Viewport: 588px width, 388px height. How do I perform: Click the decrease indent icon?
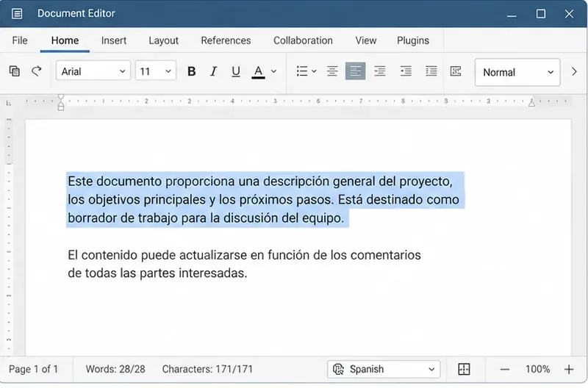(406, 71)
